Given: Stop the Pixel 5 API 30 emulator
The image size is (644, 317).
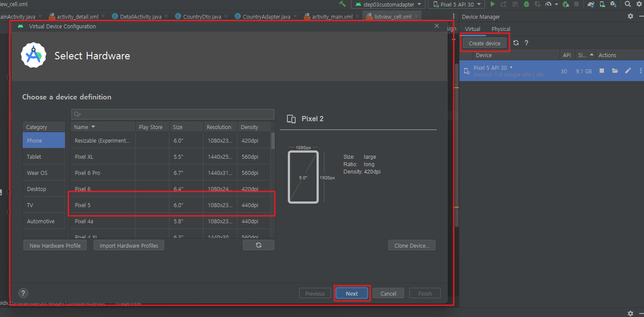Looking at the screenshot, I should click(x=602, y=71).
